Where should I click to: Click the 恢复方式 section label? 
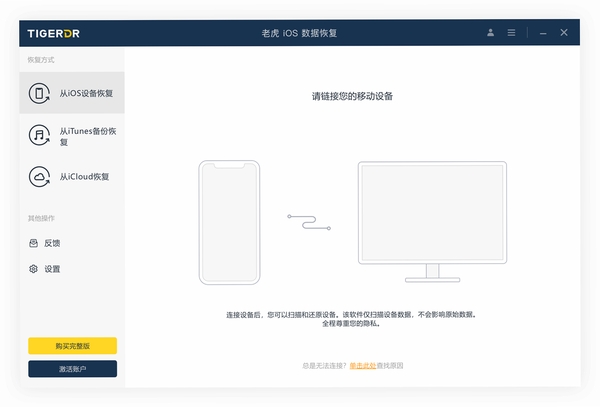point(41,60)
